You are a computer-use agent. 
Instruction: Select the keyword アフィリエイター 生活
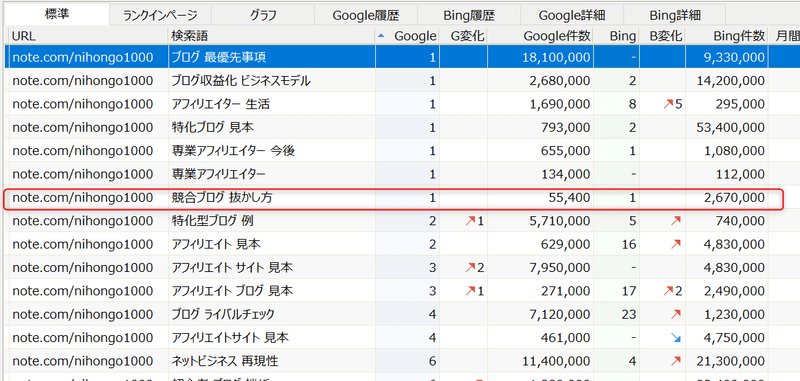(x=220, y=104)
